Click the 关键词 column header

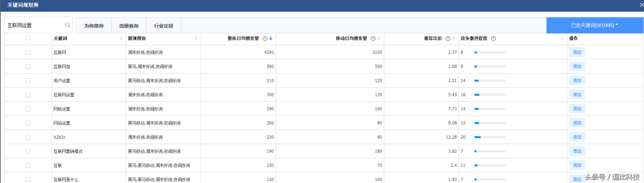click(x=60, y=38)
